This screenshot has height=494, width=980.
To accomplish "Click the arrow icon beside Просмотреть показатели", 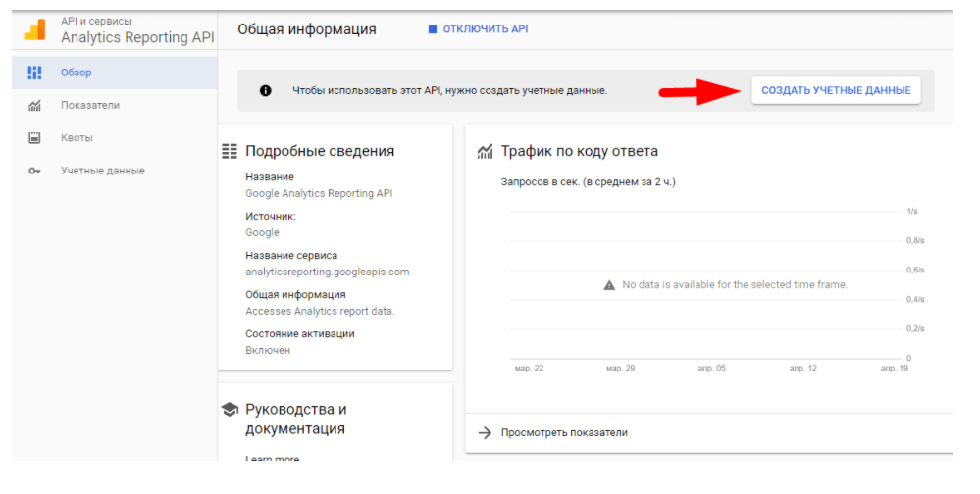I will (x=485, y=433).
